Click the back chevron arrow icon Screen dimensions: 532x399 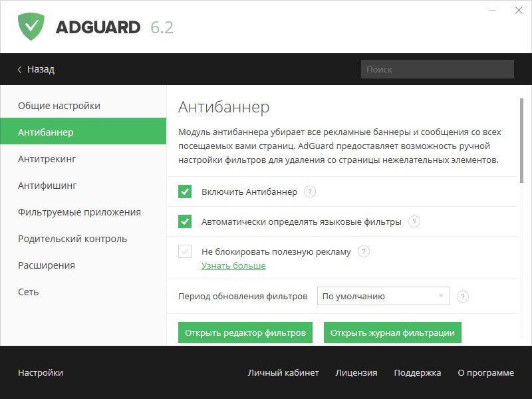point(20,70)
